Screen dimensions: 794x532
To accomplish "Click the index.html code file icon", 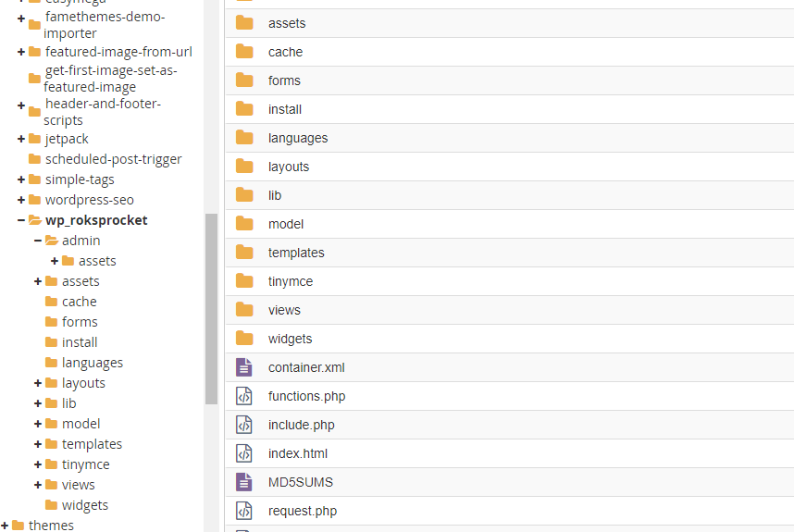I will click(x=244, y=453).
